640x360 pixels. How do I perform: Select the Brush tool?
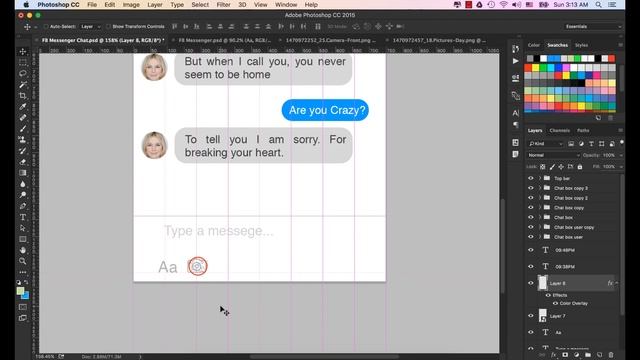pyautogui.click(x=23, y=129)
